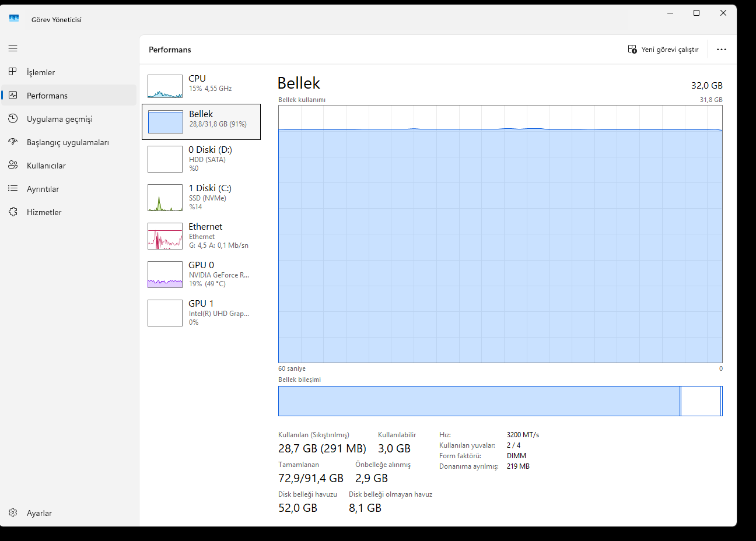This screenshot has height=541, width=756.
Task: Open the Hizmetler page
Action: click(x=69, y=212)
